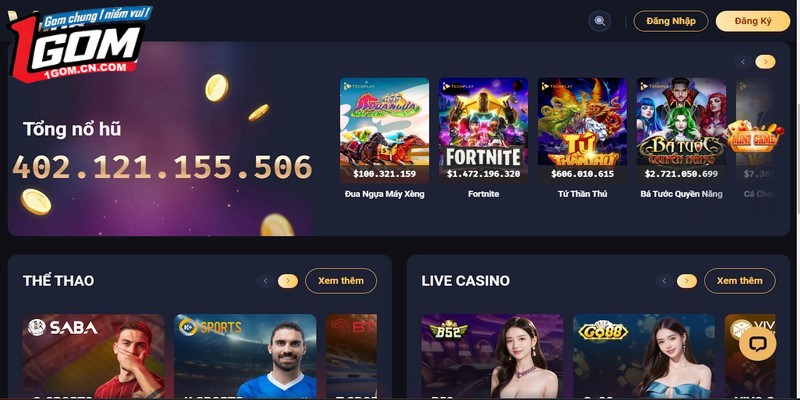This screenshot has height=400, width=800.
Task: Open the SABA sports logo card
Action: tap(93, 357)
